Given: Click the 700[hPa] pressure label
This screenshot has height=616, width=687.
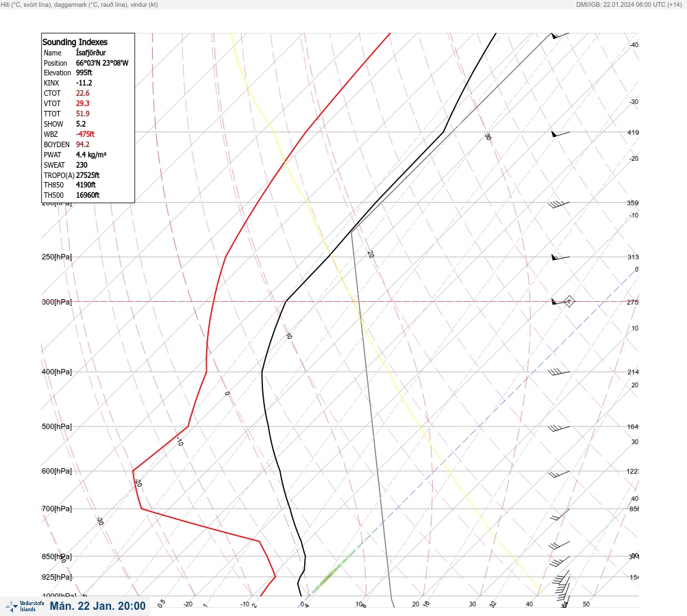Looking at the screenshot, I should (57, 509).
